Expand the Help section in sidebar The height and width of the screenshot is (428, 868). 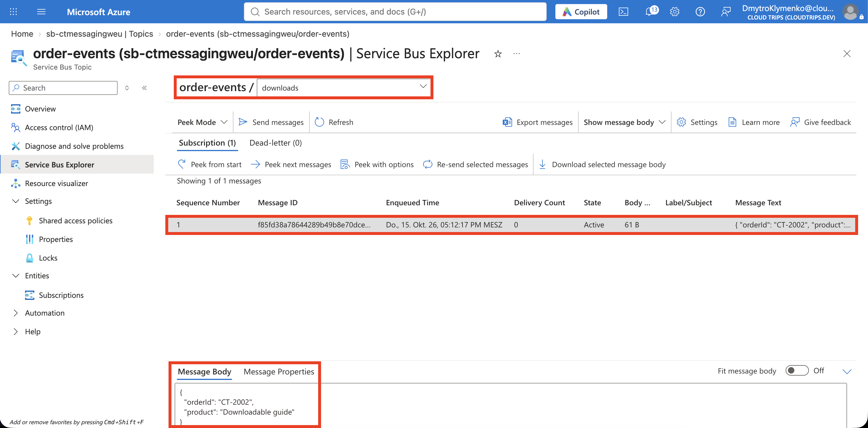(15, 332)
